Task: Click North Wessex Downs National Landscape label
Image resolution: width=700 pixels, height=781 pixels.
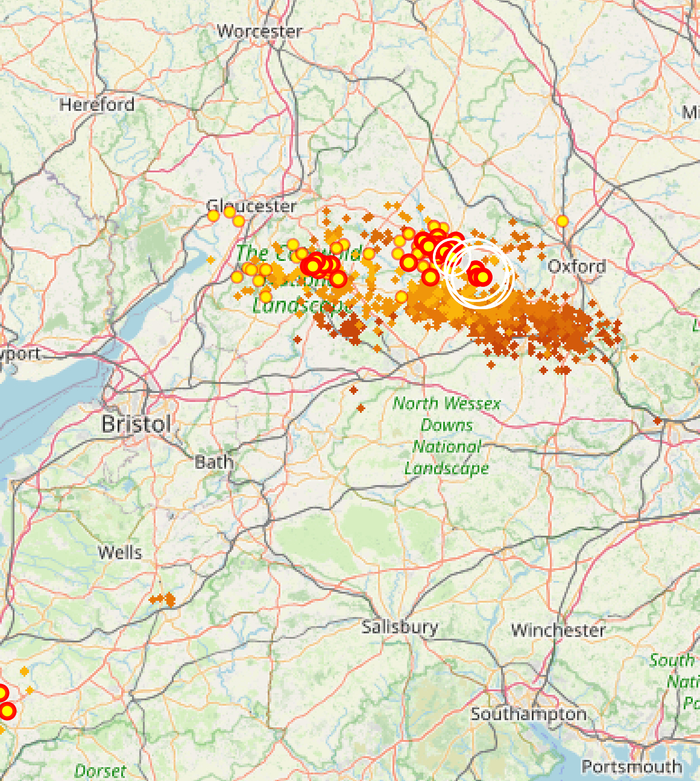Action: coord(447,436)
